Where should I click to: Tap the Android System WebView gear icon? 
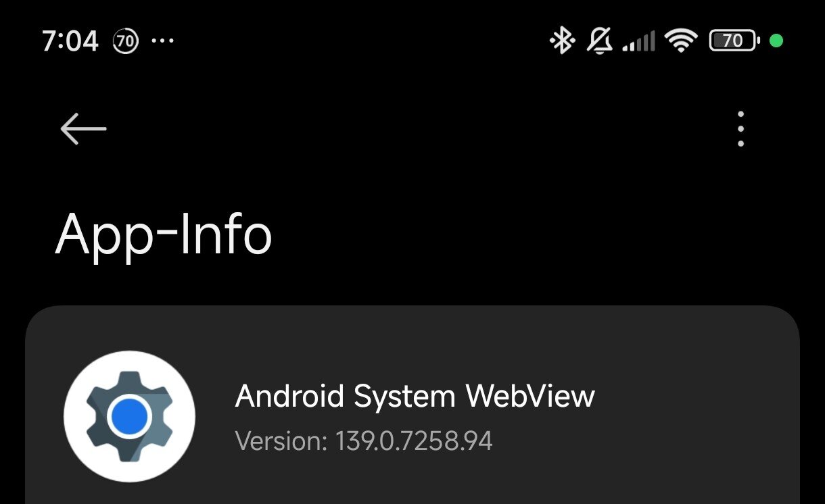click(x=129, y=415)
